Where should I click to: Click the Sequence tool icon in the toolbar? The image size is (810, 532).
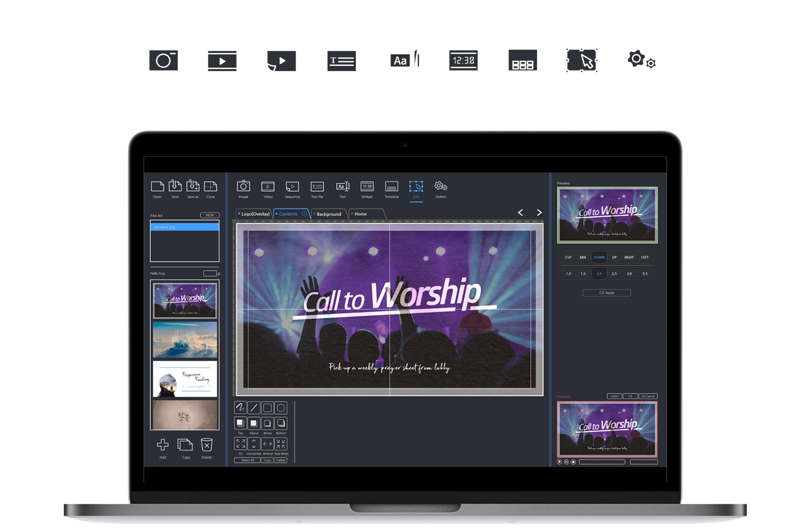292,187
